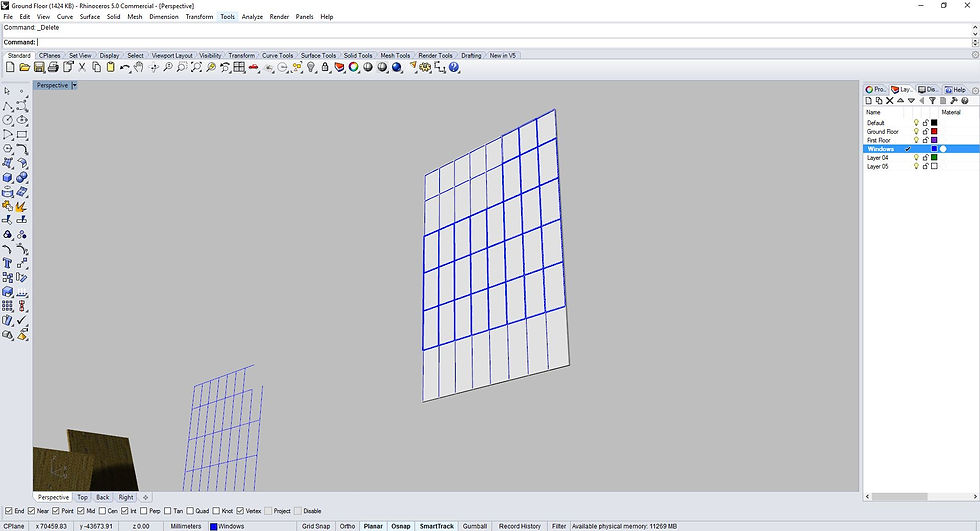Select the Polyline tool in left sidebar
980x531 pixels.
tap(8, 106)
